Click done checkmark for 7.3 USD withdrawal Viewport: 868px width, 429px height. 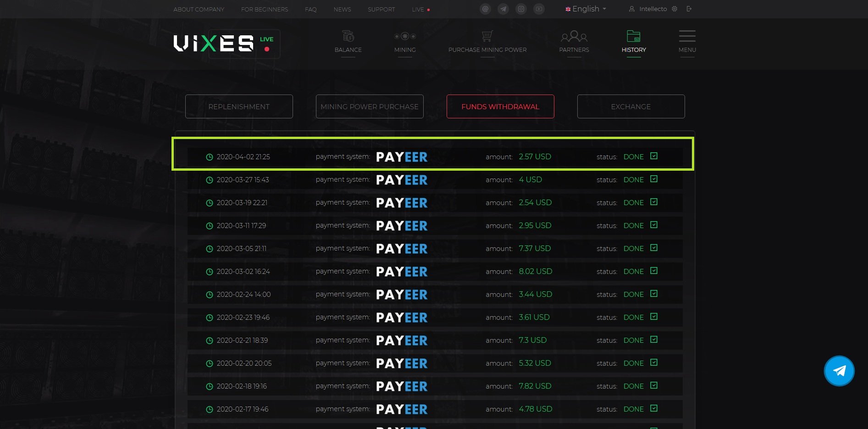click(x=654, y=340)
